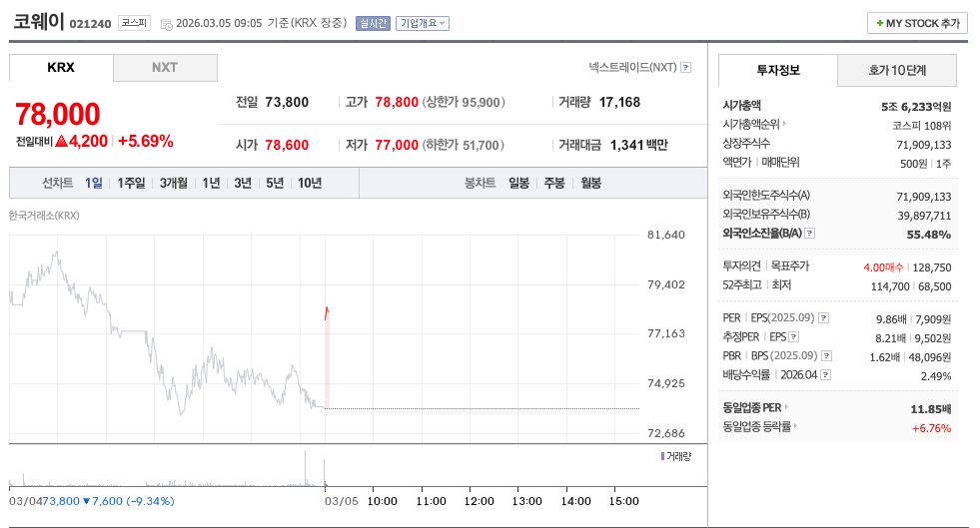Show the 주봉 candlestick chart
Screen dimensions: 980x528
(554, 183)
